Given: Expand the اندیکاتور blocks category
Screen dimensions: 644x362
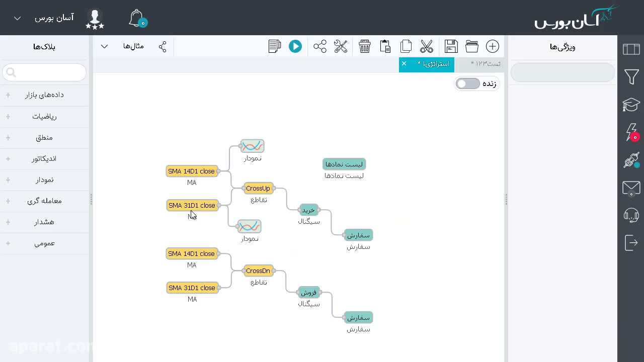Looking at the screenshot, I should pyautogui.click(x=44, y=159).
